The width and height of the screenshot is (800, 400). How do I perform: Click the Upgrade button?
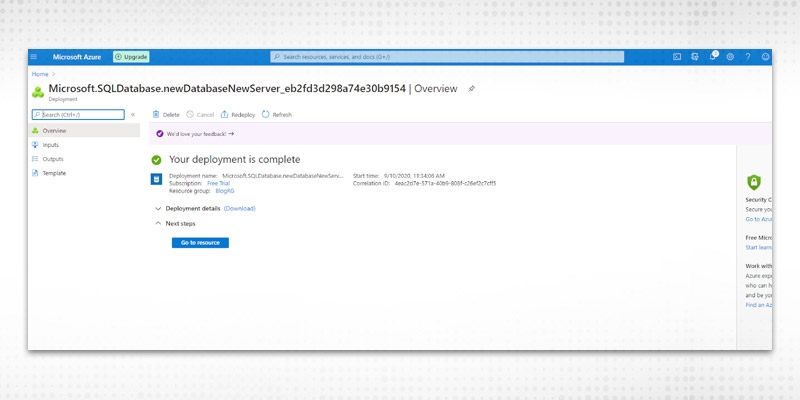(131, 57)
